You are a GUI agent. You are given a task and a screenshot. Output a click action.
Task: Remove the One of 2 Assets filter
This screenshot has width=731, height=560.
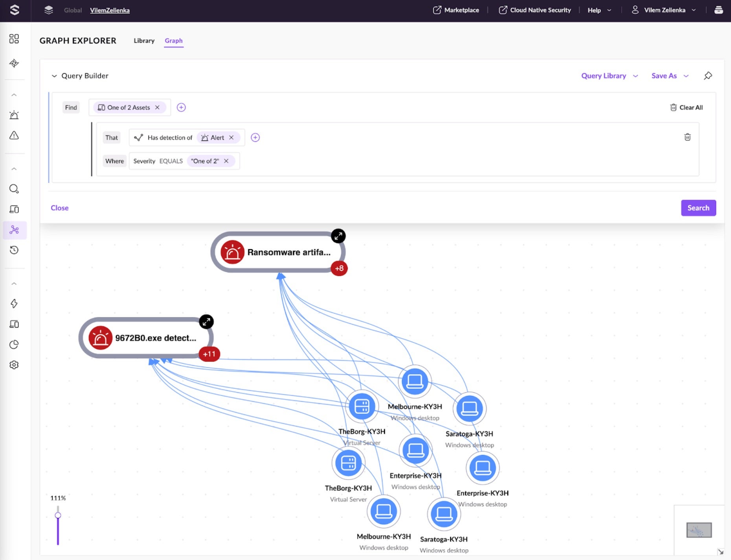point(158,108)
